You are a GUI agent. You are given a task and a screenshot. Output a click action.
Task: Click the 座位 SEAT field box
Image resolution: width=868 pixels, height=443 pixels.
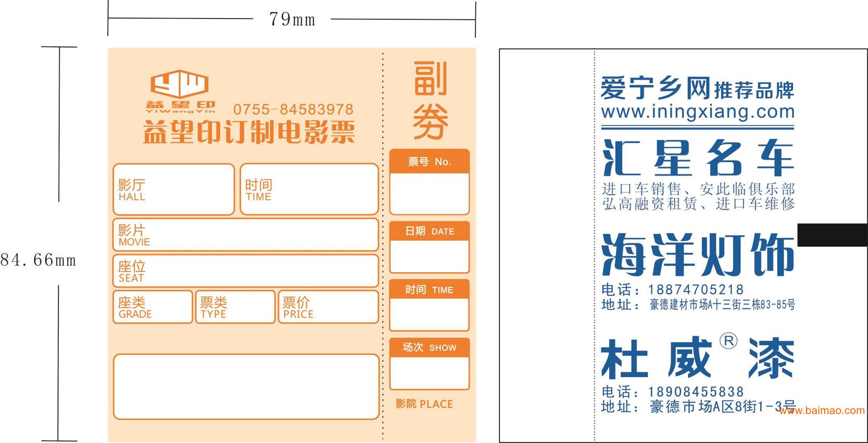246,271
